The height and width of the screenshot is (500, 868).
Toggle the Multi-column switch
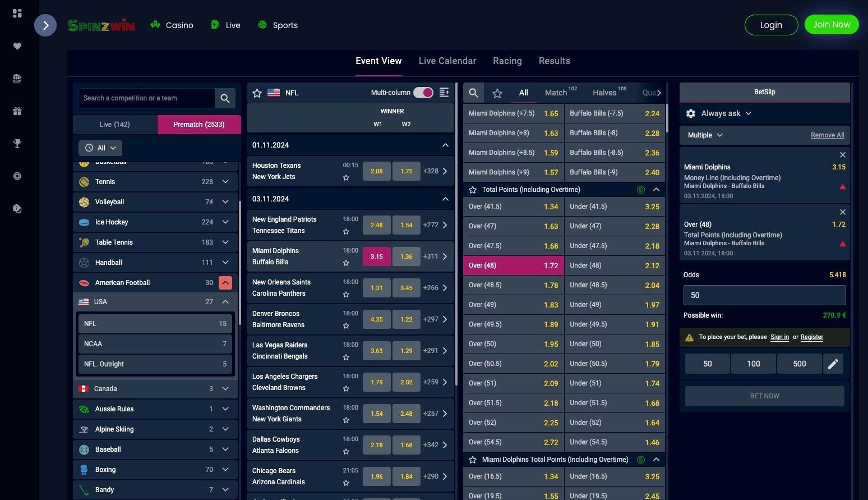(423, 93)
